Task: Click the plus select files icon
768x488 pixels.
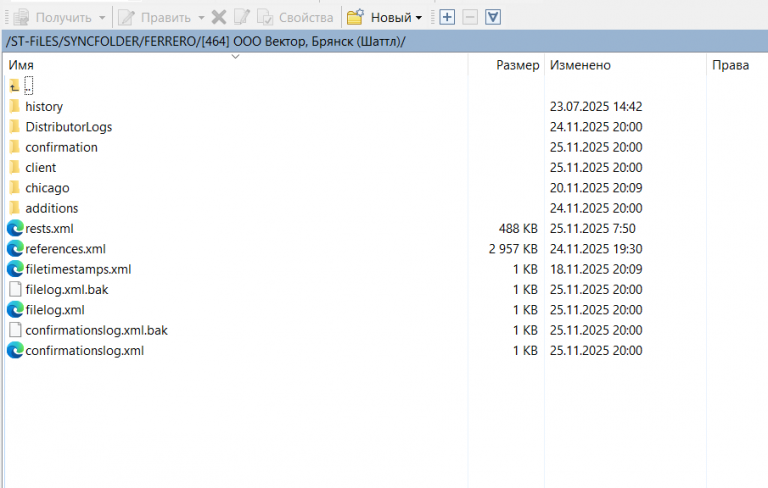Action: click(x=447, y=18)
